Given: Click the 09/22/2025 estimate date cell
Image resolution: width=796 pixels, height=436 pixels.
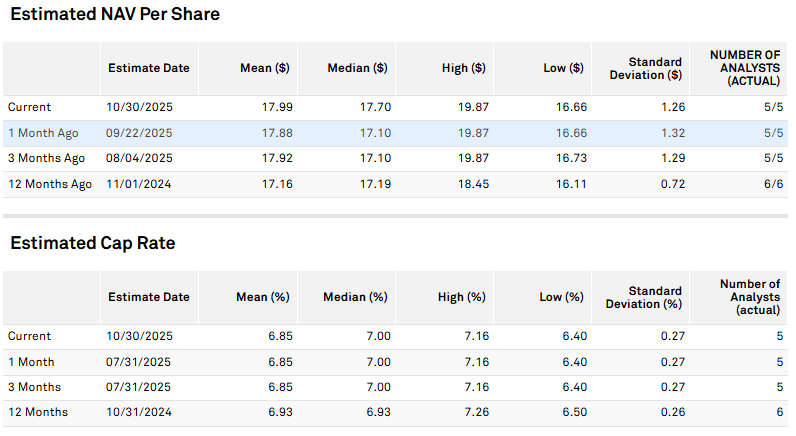Looking at the screenshot, I should pyautogui.click(x=138, y=133).
